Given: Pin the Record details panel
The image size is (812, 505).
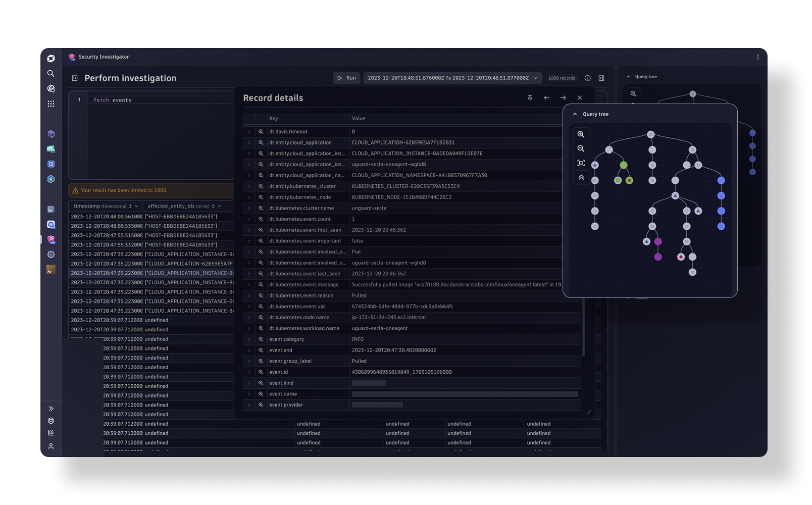Looking at the screenshot, I should pyautogui.click(x=530, y=98).
